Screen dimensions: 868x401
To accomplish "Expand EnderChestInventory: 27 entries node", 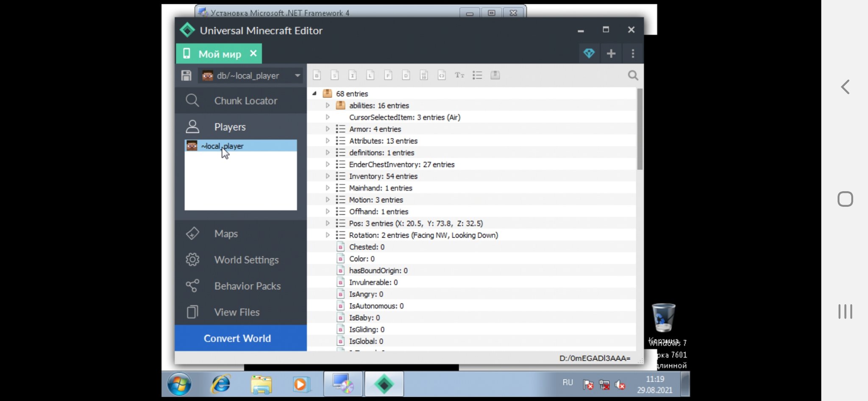I will tap(328, 164).
